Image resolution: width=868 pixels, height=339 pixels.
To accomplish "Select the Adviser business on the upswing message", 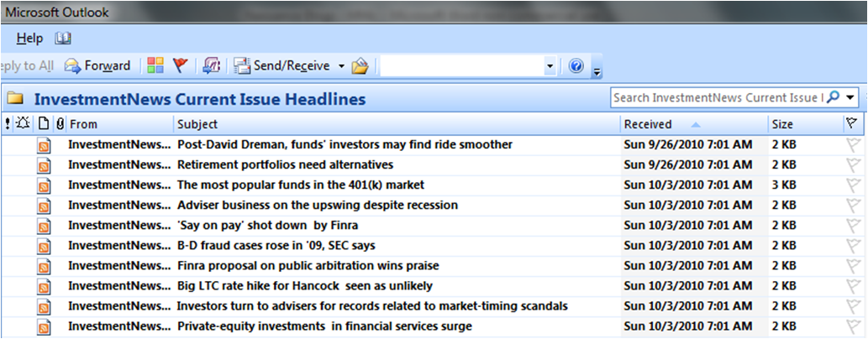I will 432,206.
